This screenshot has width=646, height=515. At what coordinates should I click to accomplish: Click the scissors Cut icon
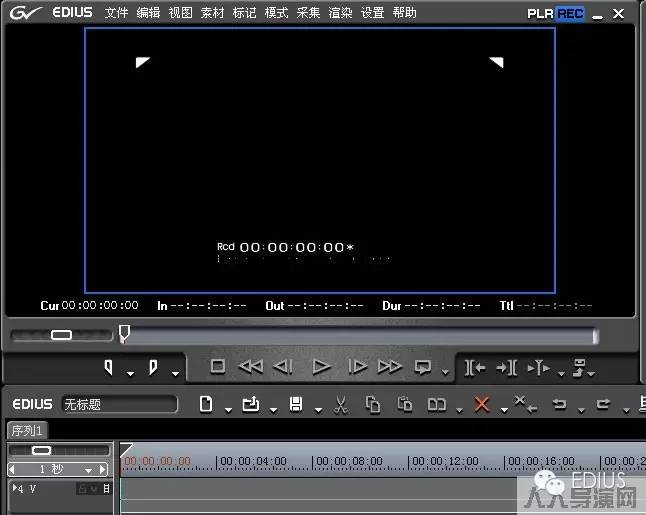[340, 405]
